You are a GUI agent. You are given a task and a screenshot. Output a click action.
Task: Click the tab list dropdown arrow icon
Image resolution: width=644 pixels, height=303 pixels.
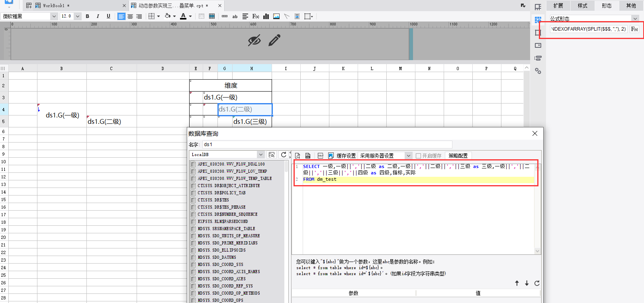(x=523, y=6)
